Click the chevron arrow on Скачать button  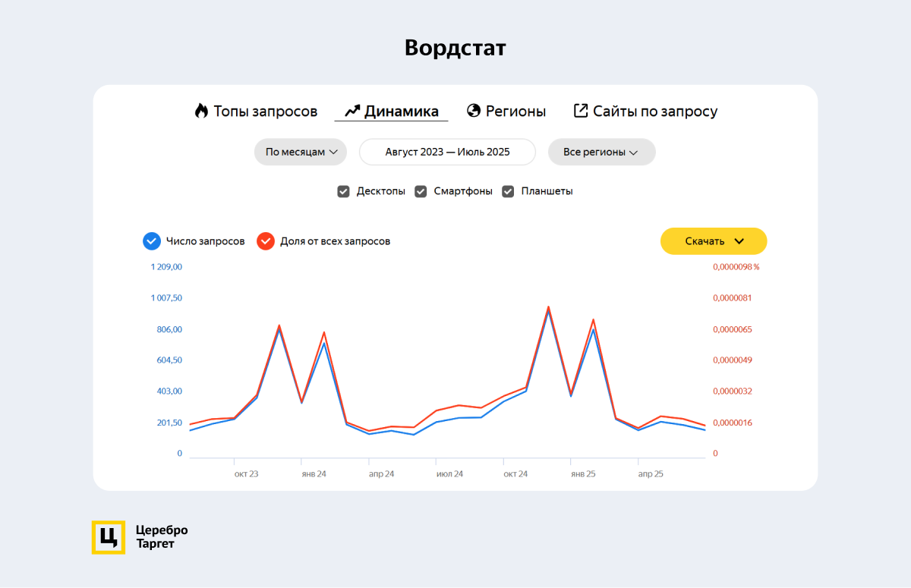pyautogui.click(x=739, y=241)
